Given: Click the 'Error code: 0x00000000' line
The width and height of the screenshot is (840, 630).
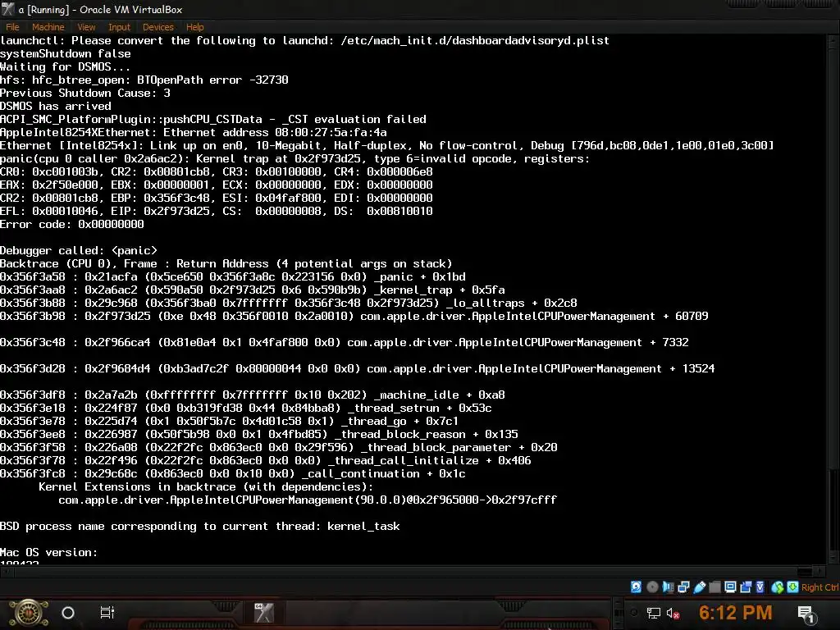Looking at the screenshot, I should coord(72,224).
